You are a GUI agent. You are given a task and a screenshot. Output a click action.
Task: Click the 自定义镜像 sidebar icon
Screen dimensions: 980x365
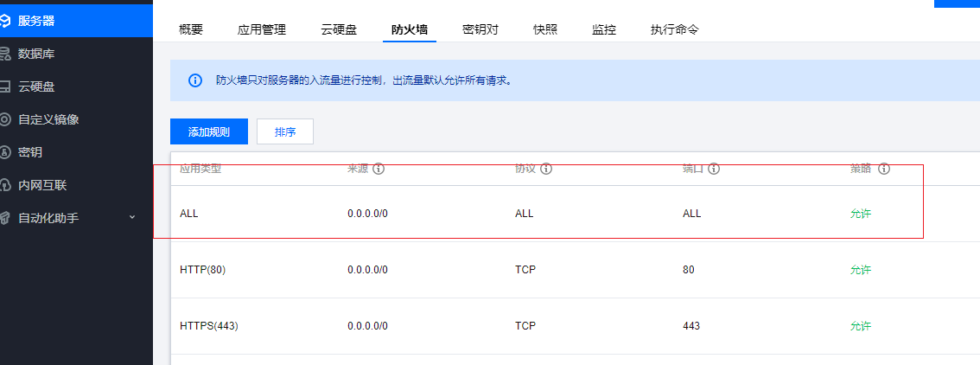[5, 119]
